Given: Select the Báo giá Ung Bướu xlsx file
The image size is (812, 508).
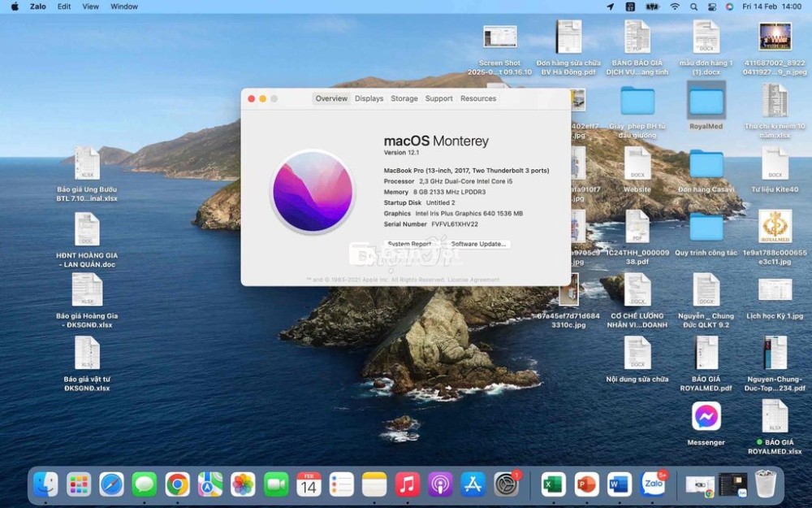Looking at the screenshot, I should coord(87,174).
